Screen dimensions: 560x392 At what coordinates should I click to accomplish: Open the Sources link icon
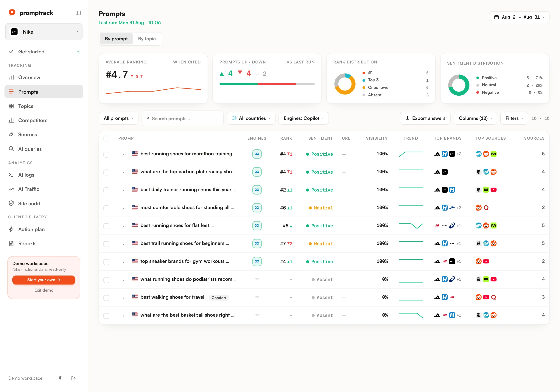(x=11, y=134)
